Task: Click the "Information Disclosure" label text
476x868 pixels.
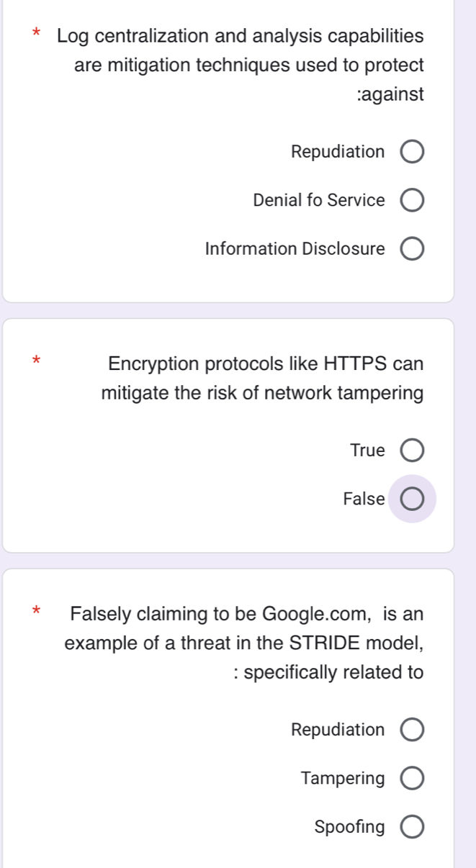Action: tap(295, 249)
